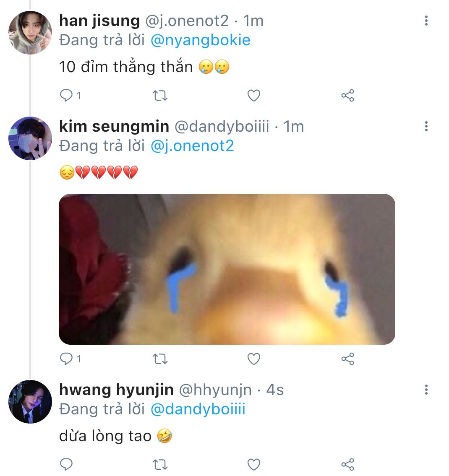Retweet hwang hyunjin's tweet
This screenshot has width=449, height=476.
pos(160,464)
